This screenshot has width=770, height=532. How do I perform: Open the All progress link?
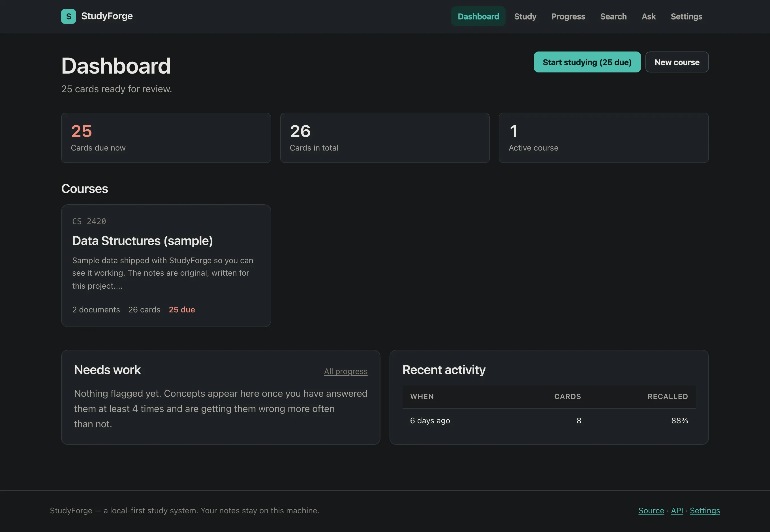pyautogui.click(x=345, y=371)
